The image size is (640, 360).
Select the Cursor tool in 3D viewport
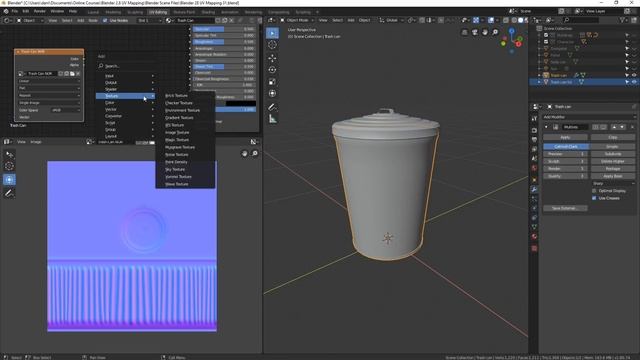click(272, 45)
